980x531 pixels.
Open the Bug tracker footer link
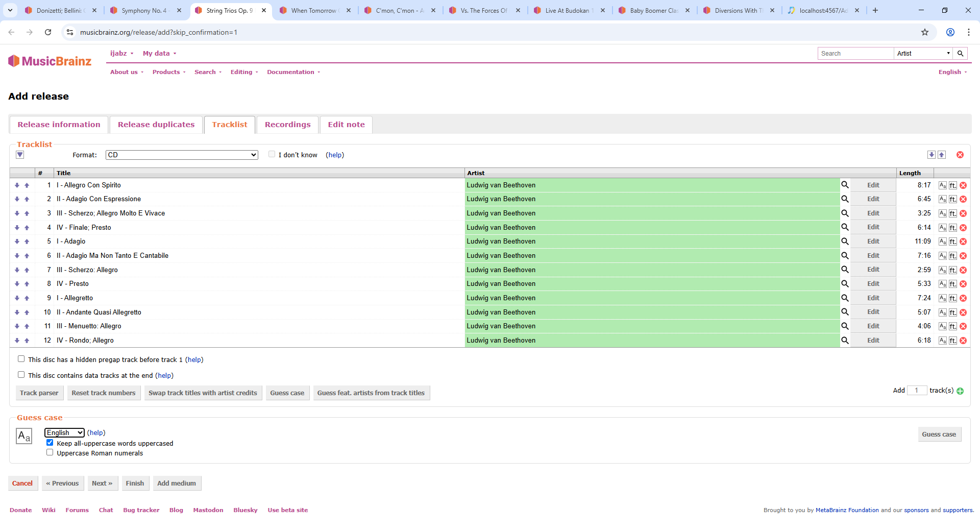pos(141,510)
